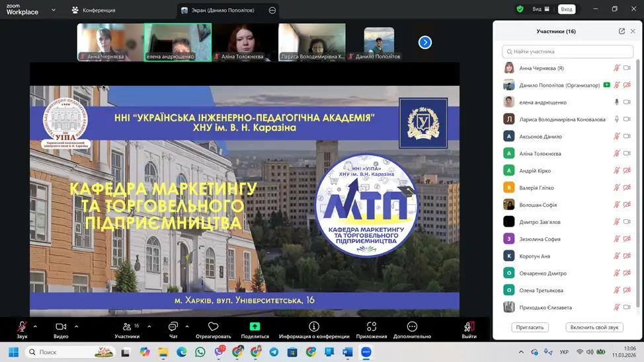
Task: Open the Дополнительно more options icon
Action: tap(412, 327)
